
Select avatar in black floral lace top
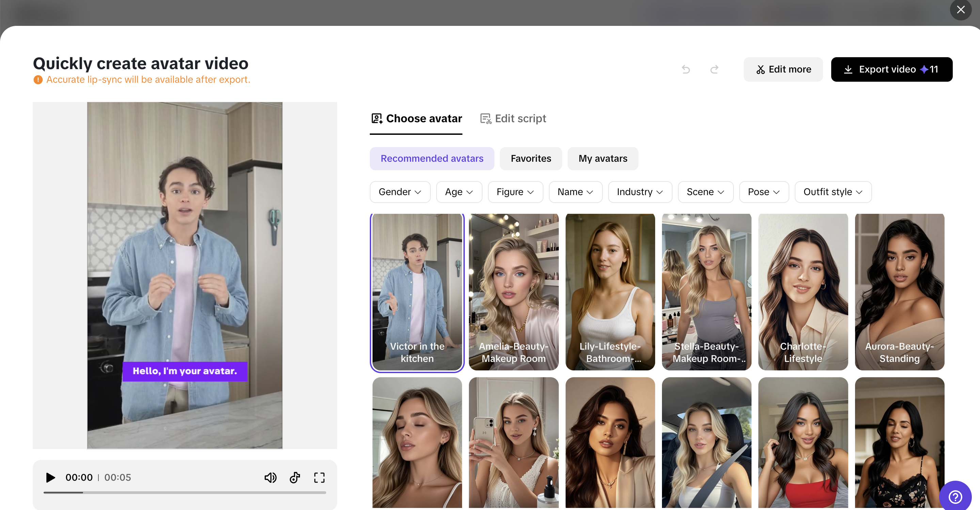(x=899, y=443)
